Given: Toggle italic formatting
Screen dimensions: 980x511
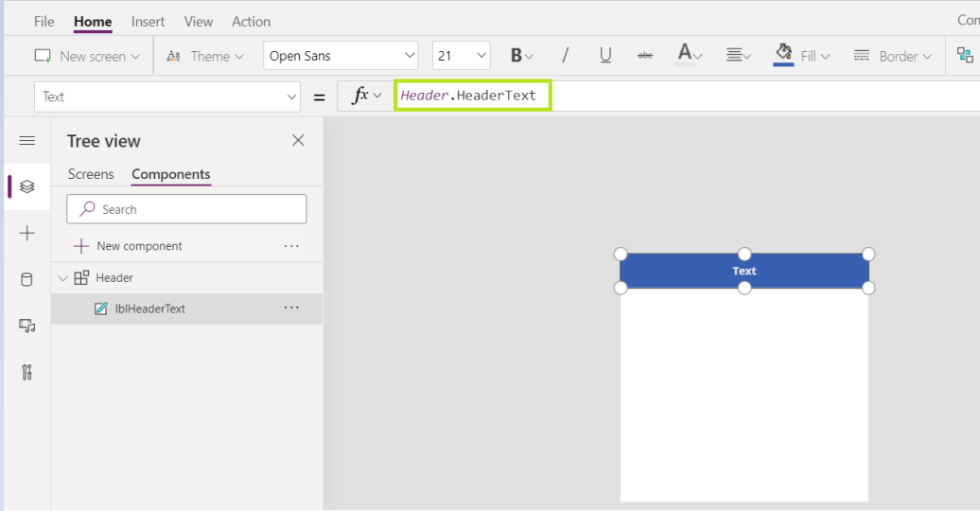Looking at the screenshot, I should (565, 56).
